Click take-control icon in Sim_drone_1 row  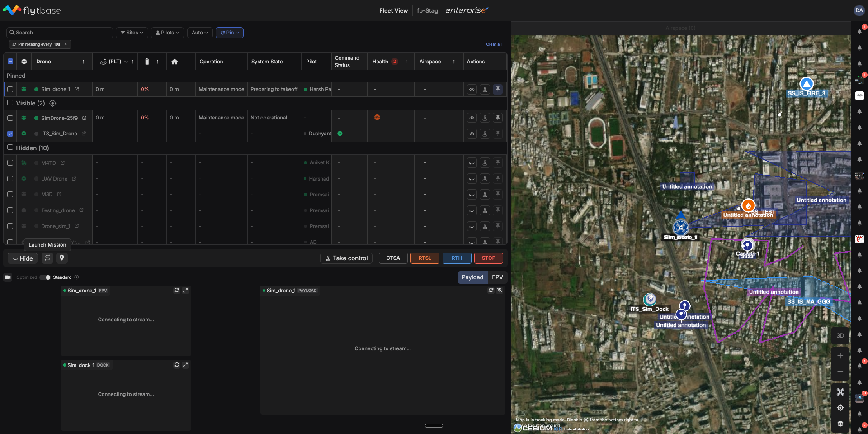click(x=485, y=89)
